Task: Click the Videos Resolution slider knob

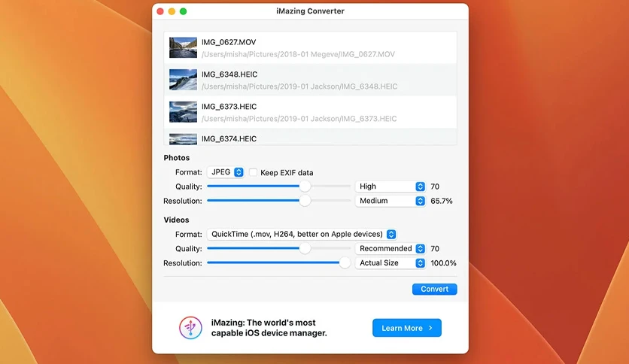Action: point(345,262)
